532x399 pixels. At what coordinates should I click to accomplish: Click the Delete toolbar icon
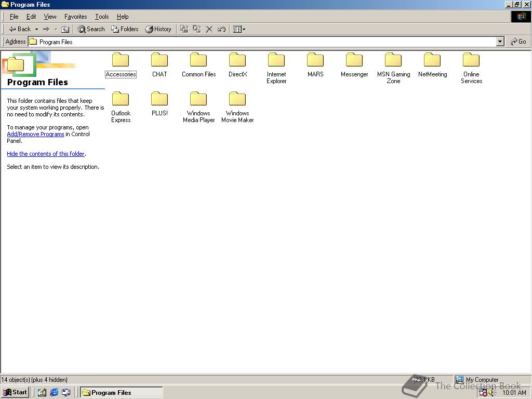tap(209, 29)
